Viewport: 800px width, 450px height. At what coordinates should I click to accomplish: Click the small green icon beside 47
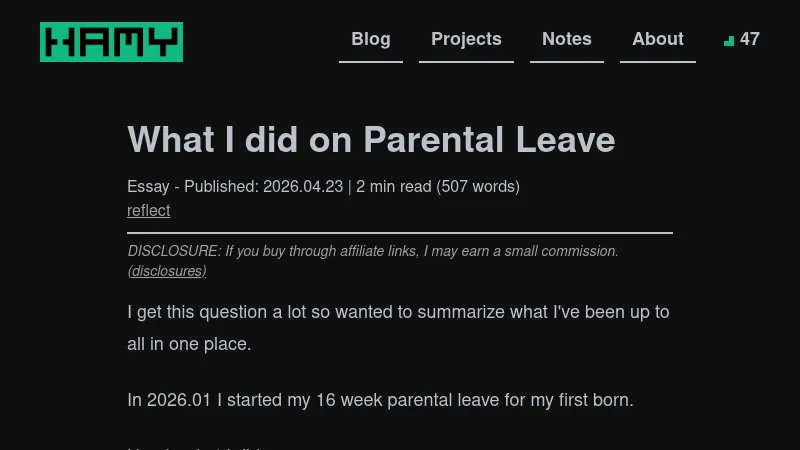tap(729, 41)
